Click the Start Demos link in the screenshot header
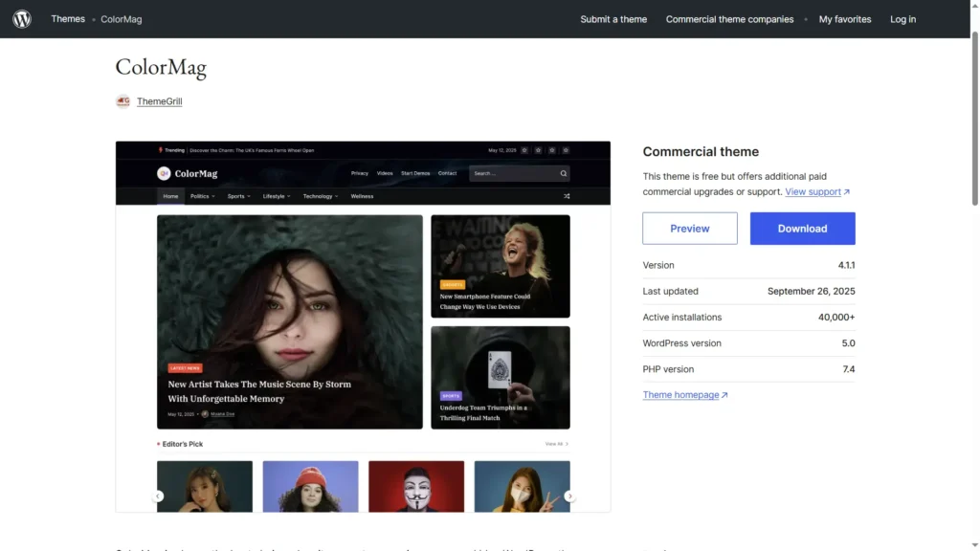The height and width of the screenshot is (551, 980). [415, 173]
